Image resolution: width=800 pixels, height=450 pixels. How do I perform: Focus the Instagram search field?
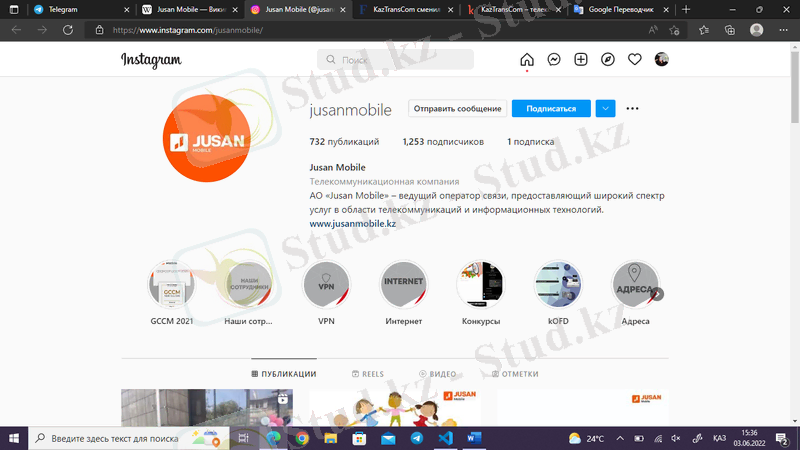[x=395, y=60]
